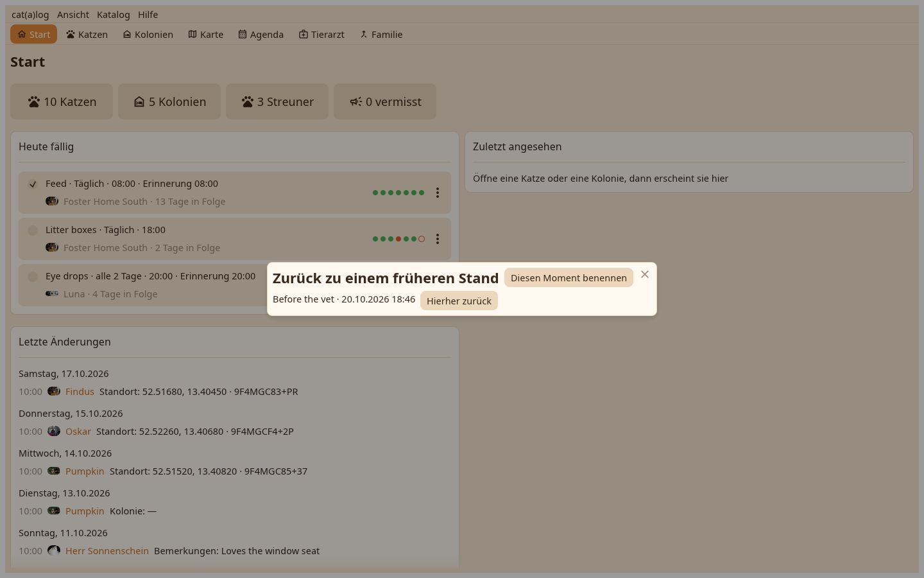Click the 'Heute fällig' panel heading
Image resolution: width=924 pixels, height=578 pixels.
pos(46,146)
